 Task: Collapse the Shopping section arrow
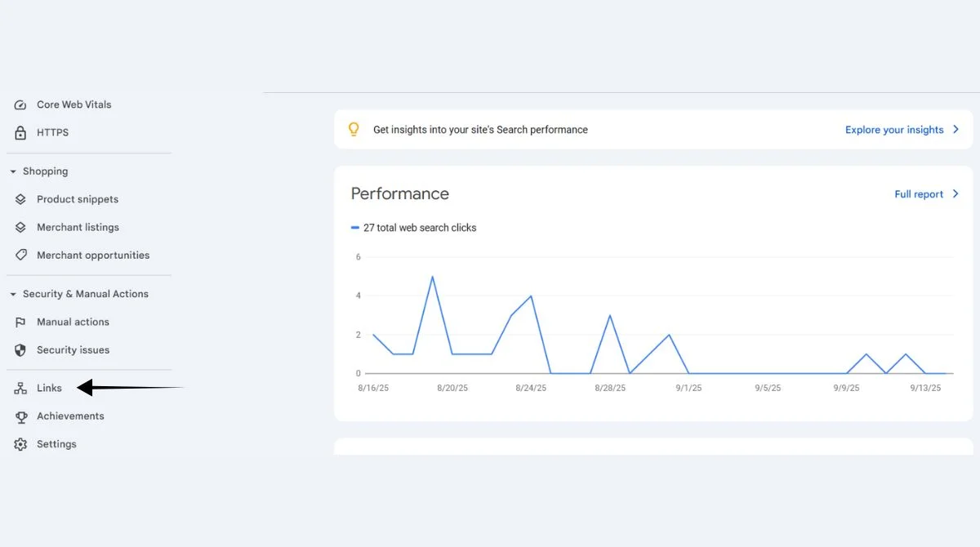(13, 171)
